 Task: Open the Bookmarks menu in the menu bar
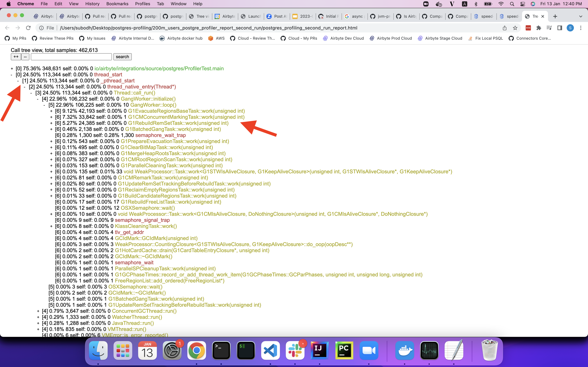point(117,4)
